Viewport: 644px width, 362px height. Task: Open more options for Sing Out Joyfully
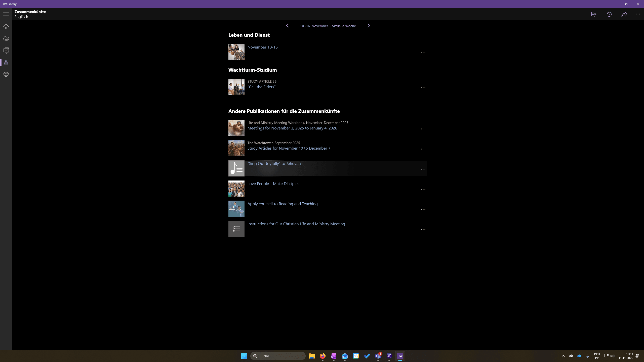[x=423, y=169]
